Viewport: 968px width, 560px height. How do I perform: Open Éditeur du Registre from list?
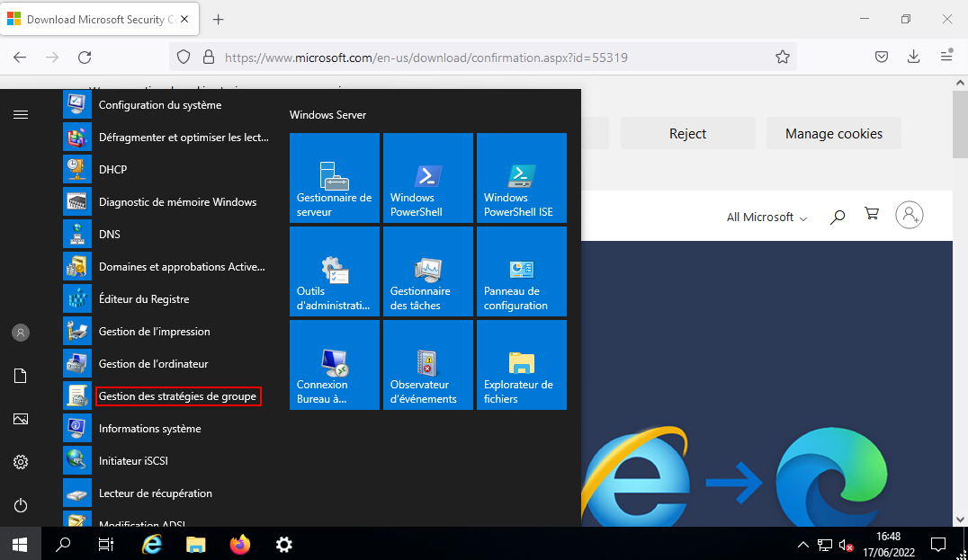click(x=144, y=299)
